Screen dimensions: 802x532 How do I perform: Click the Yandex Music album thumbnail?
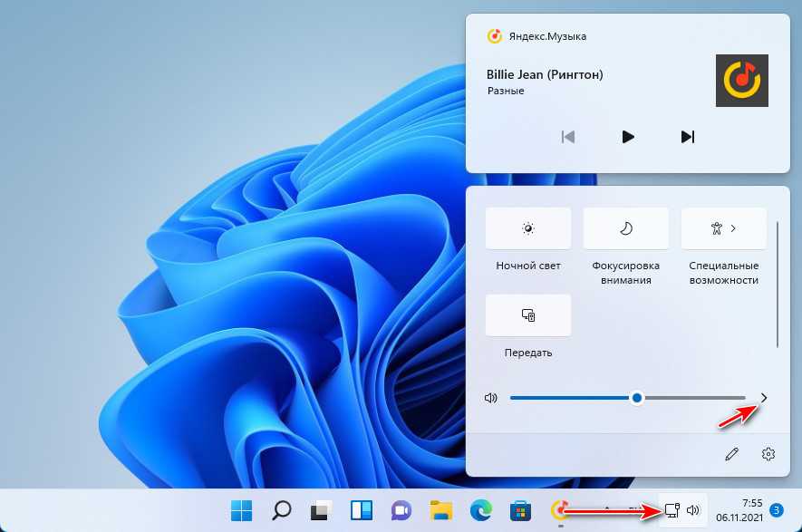741,81
